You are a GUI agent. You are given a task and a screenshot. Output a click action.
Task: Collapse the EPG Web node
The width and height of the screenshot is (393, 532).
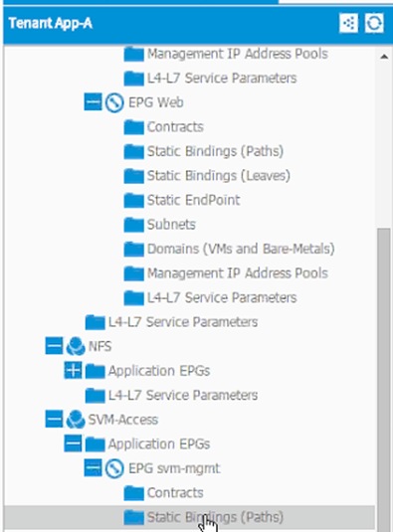93,102
